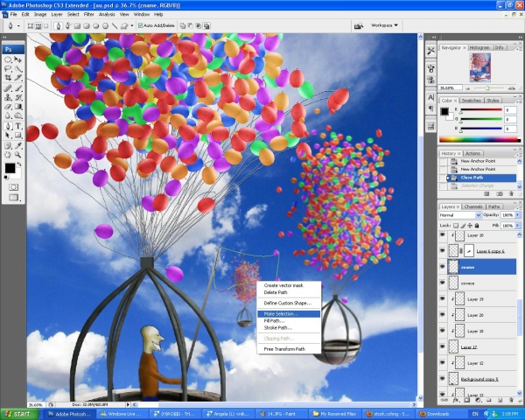Disable Auto Add/Delete checkbox
This screenshot has height=420, width=525.
point(140,25)
